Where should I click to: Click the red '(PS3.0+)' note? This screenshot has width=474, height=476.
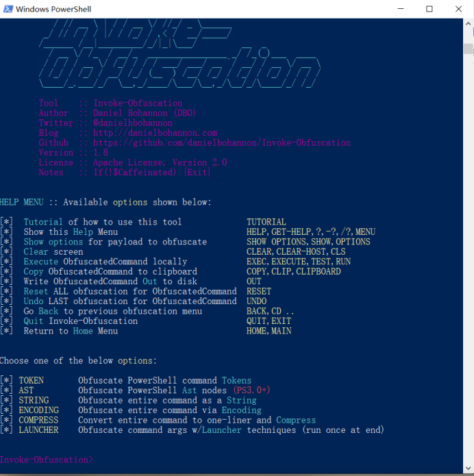tap(251, 390)
